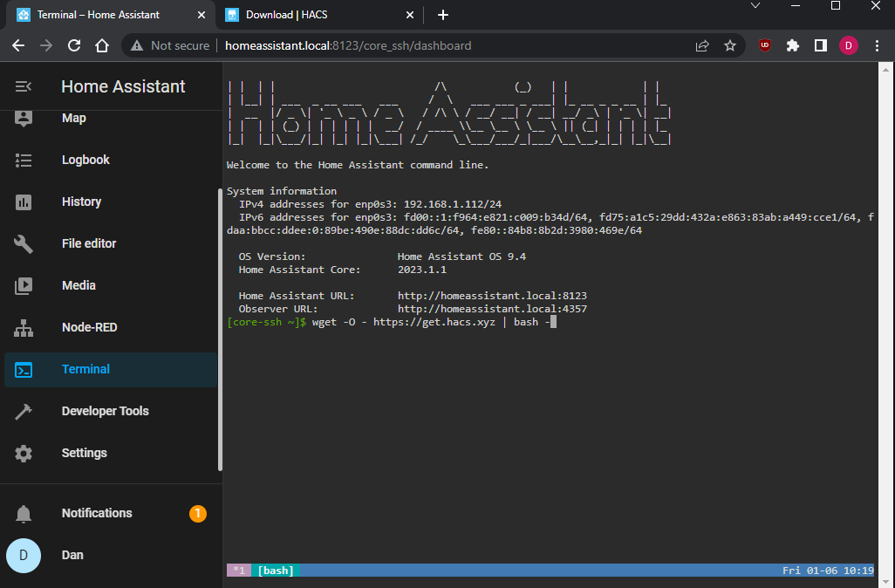The image size is (895, 588).
Task: Click the share page icon in address bar
Action: coord(702,45)
